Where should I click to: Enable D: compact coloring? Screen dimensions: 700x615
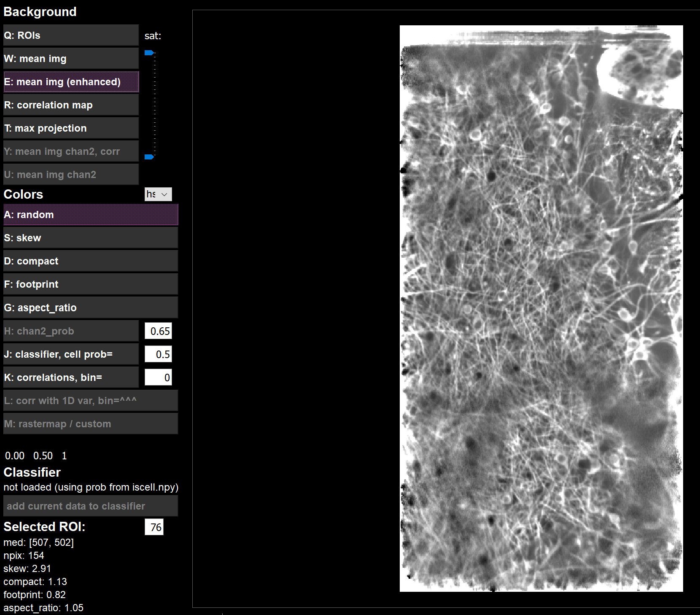coord(90,261)
